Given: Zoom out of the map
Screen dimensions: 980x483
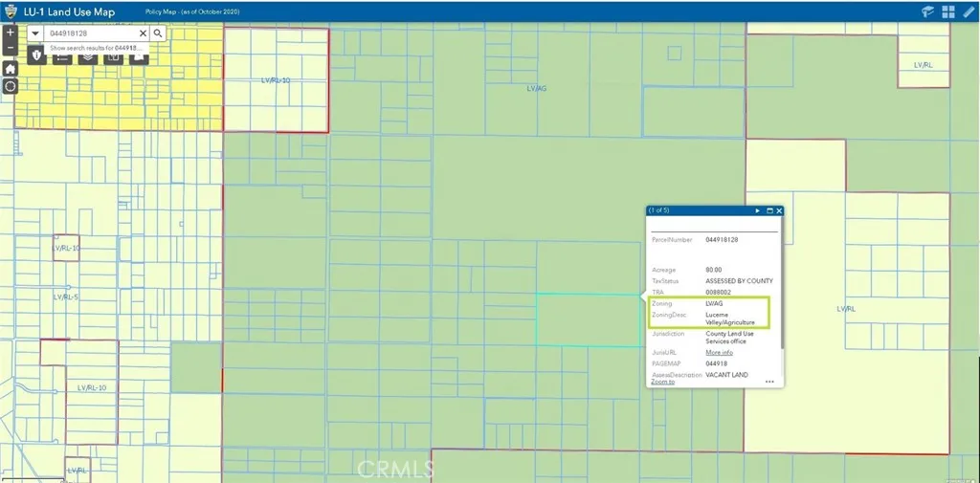Looking at the screenshot, I should pos(10,49).
